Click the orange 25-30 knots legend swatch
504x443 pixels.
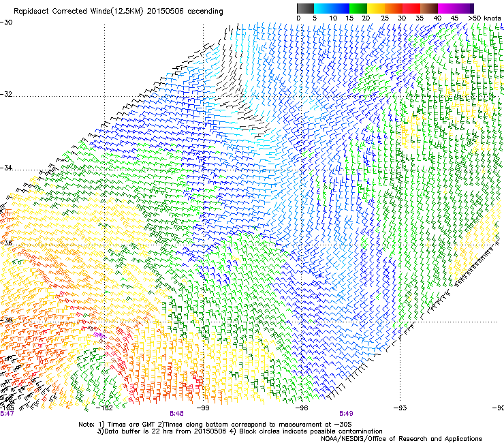pos(394,8)
